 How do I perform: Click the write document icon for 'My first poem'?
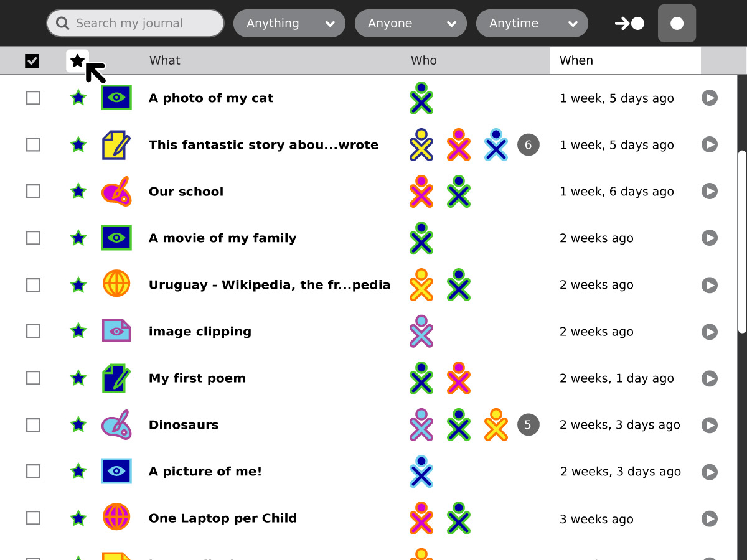pos(116,378)
